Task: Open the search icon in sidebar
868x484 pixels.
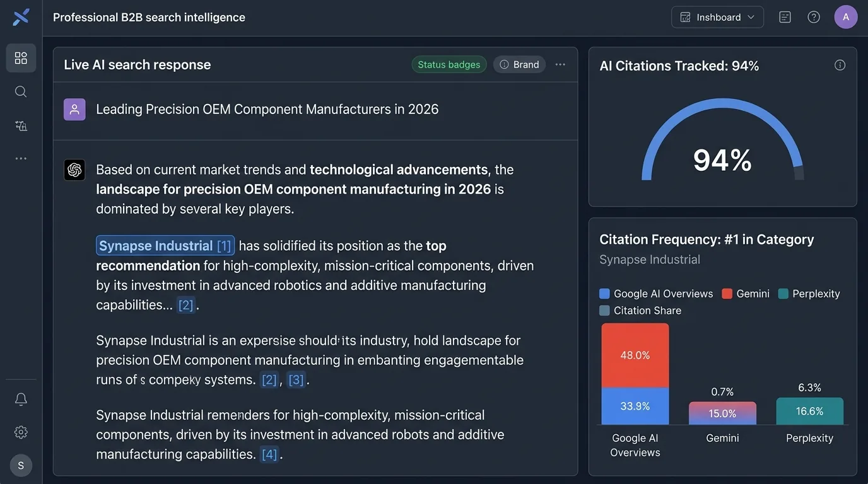Action: pyautogui.click(x=21, y=92)
